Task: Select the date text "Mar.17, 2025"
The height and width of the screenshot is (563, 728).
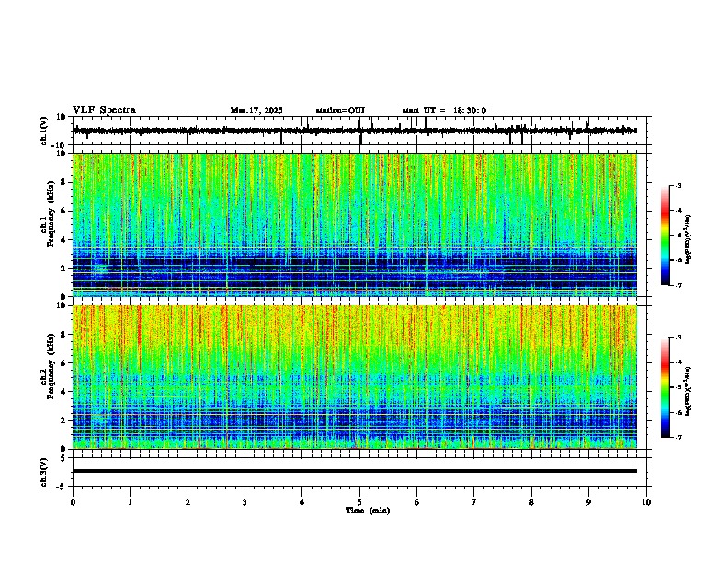Action: click(256, 110)
